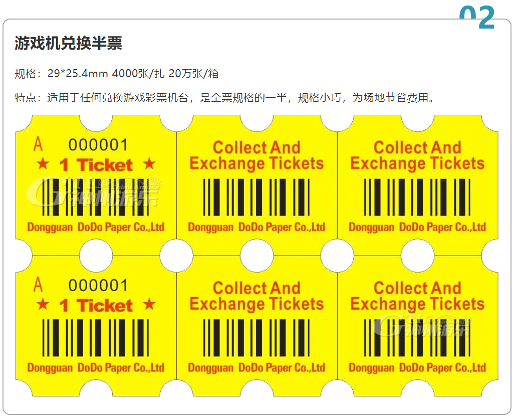Select the 规格 specification line text

[117, 73]
